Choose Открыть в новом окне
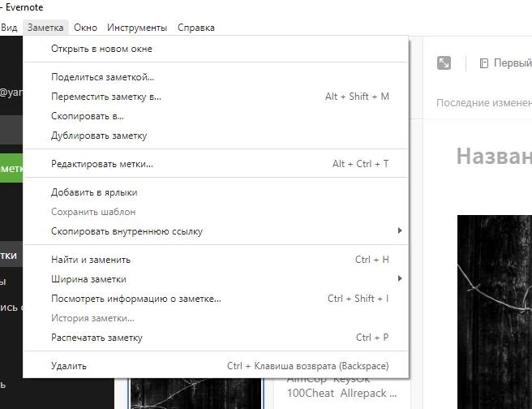 pos(216,49)
